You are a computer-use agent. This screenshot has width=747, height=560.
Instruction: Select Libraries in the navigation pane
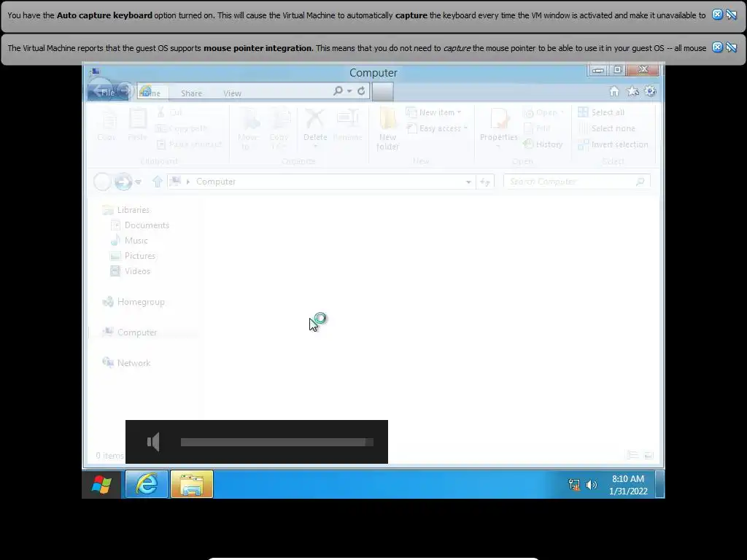tap(126, 209)
